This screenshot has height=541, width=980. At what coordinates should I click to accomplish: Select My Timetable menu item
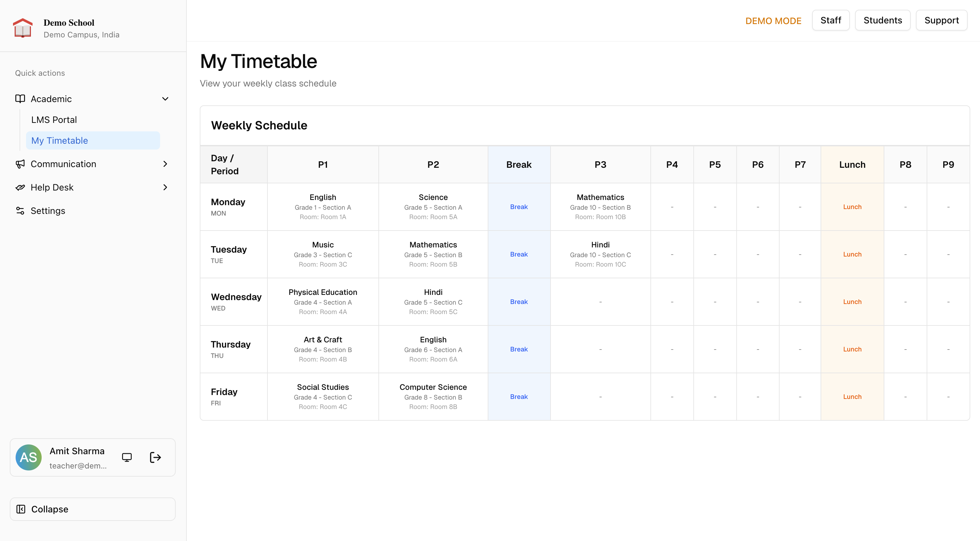click(60, 141)
